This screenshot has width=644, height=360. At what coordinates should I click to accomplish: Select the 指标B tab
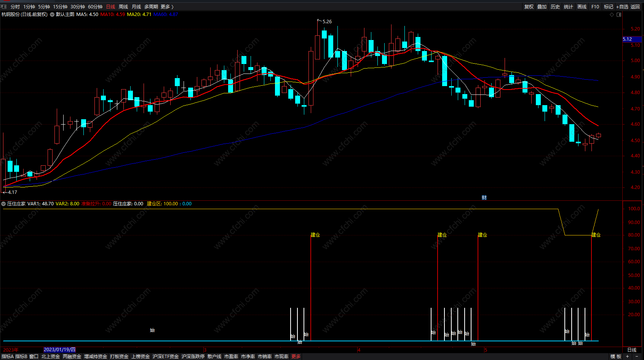point(21,357)
